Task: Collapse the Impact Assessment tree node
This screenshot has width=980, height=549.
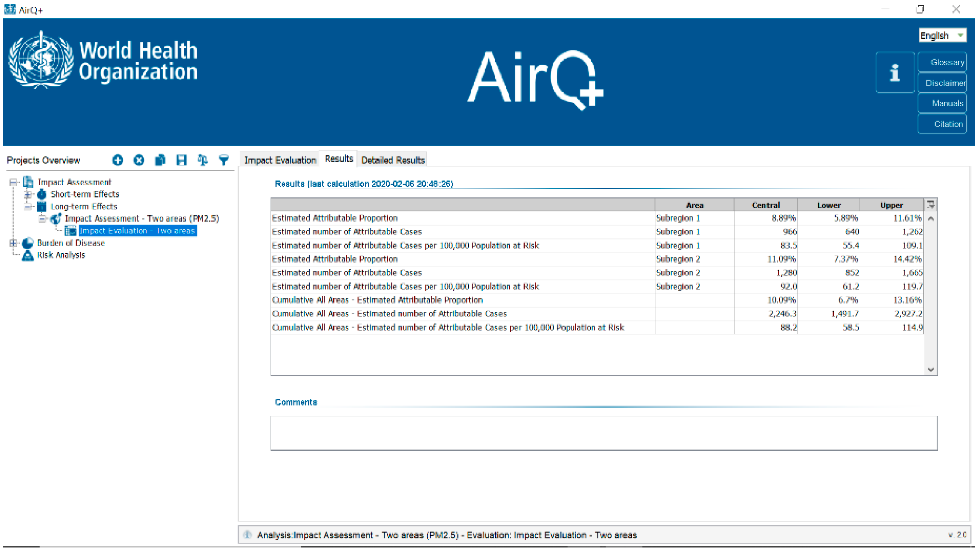Action: 13,182
